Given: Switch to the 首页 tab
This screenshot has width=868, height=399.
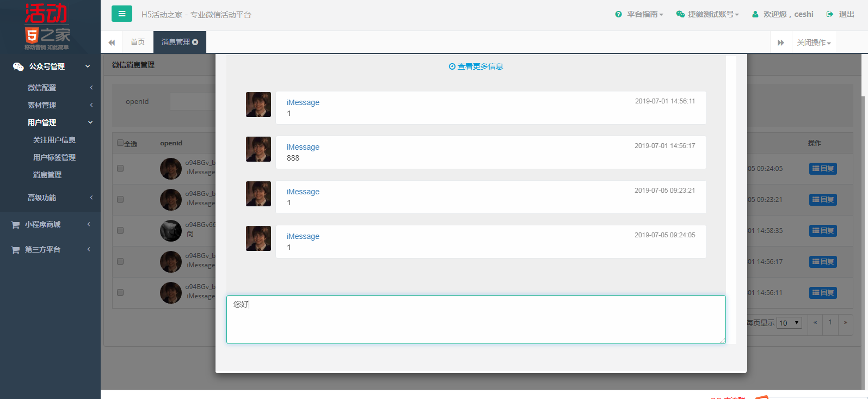Looking at the screenshot, I should (138, 42).
